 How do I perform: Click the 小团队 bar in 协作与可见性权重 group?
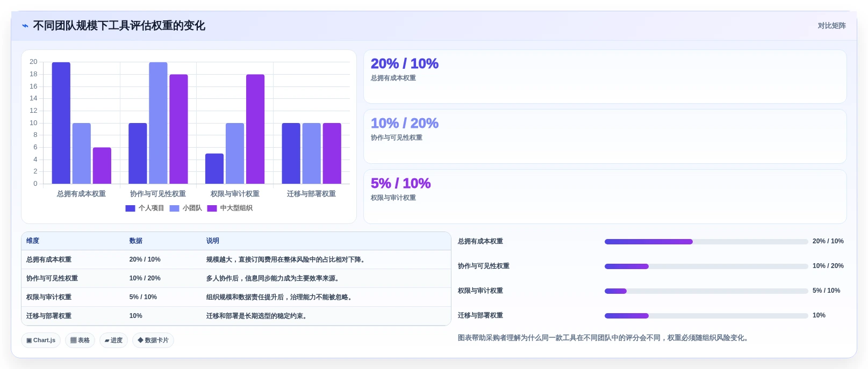(158, 123)
